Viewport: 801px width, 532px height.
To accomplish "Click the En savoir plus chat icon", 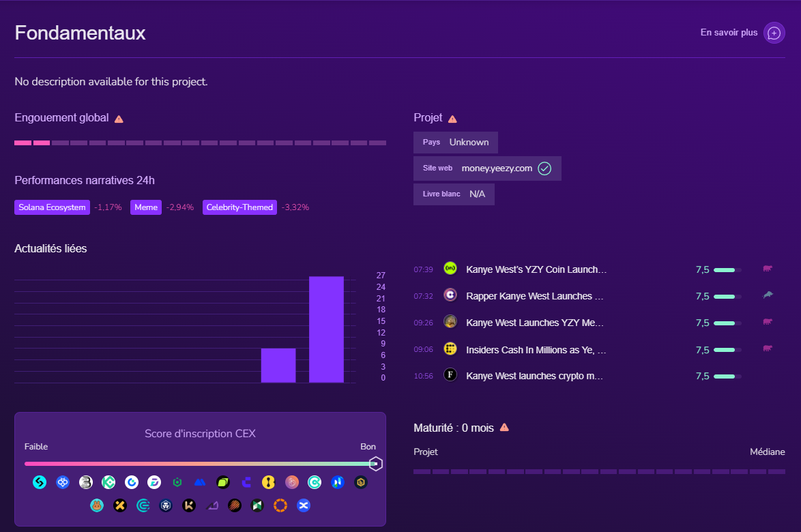I will pyautogui.click(x=774, y=33).
